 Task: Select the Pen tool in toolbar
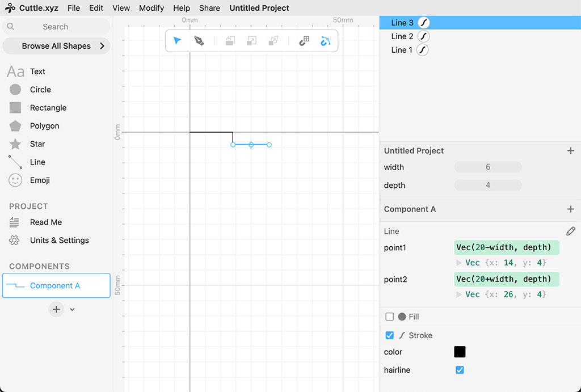pyautogui.click(x=199, y=41)
